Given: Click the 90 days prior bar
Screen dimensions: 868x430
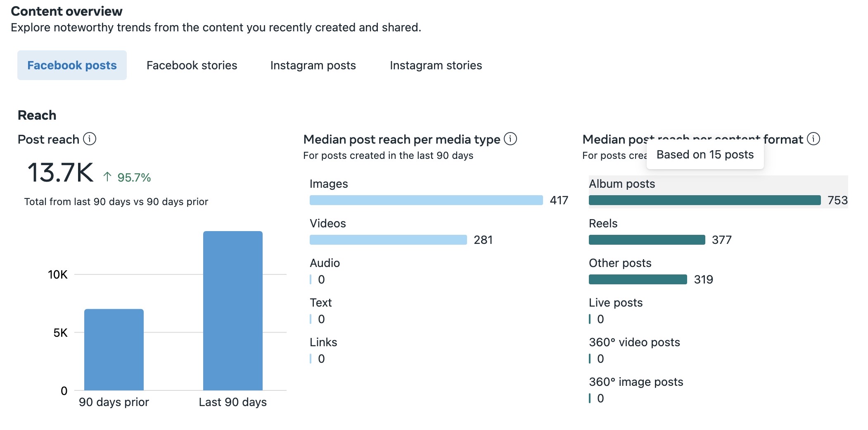Looking at the screenshot, I should 114,350.
